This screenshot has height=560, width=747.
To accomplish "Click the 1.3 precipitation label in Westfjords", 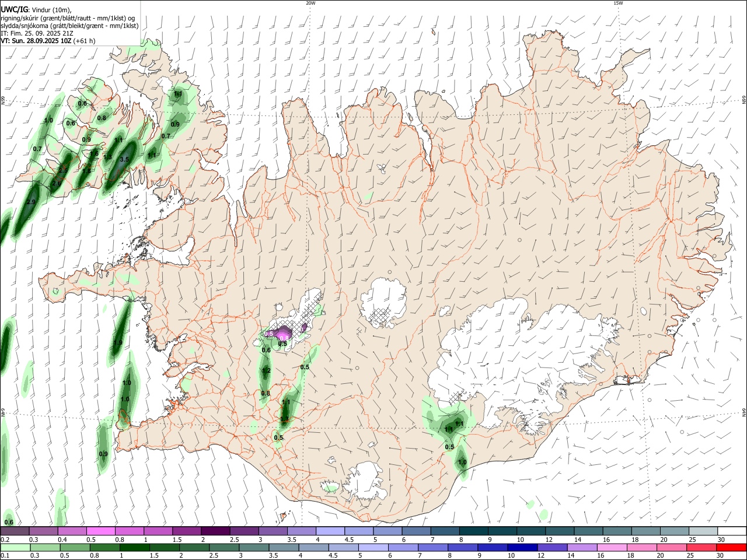I will [107, 157].
